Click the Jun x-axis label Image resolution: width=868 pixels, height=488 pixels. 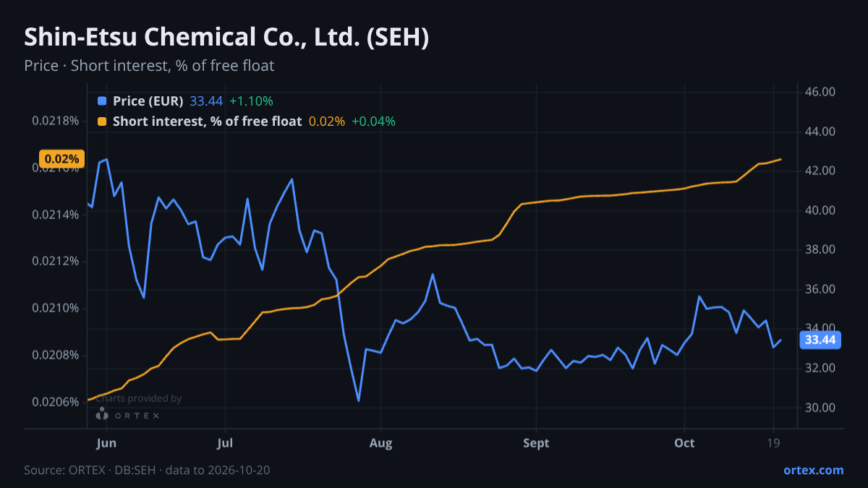tap(106, 442)
